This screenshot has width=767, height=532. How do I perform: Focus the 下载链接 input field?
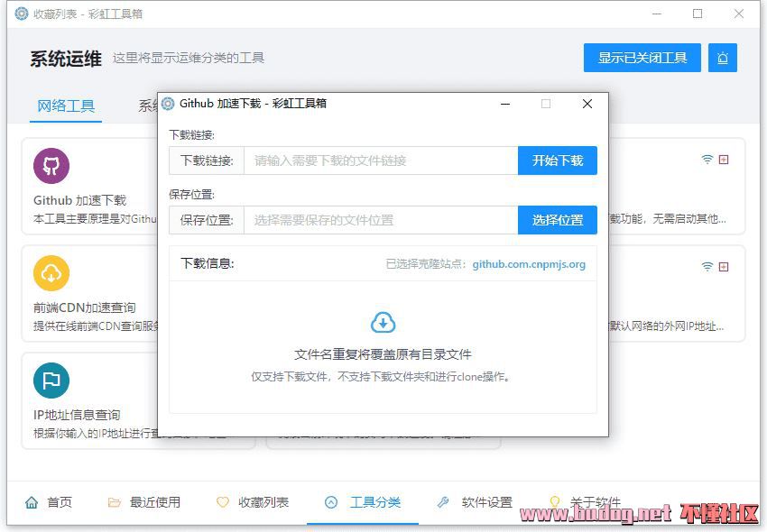point(381,161)
